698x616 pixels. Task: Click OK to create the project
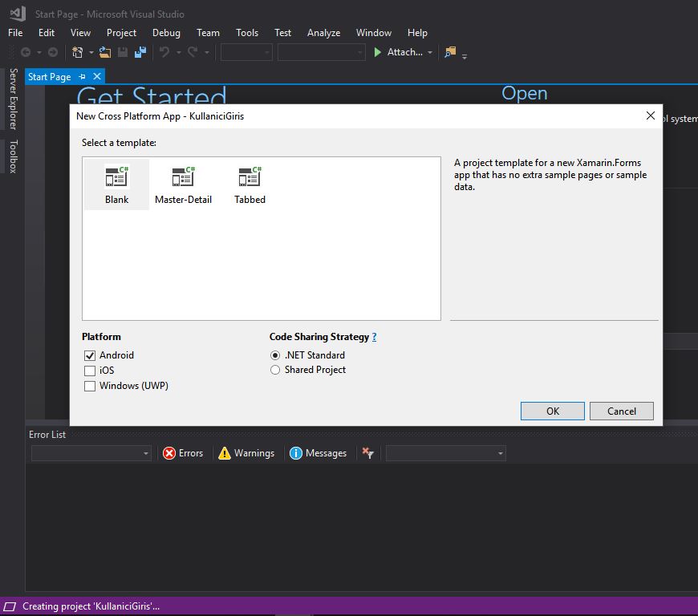pyautogui.click(x=553, y=411)
